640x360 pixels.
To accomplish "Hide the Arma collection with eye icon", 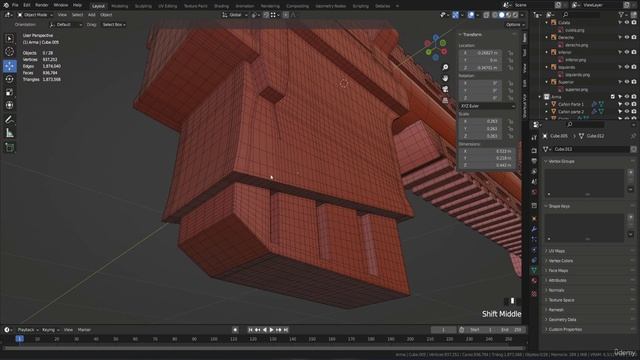I will click(x=627, y=97).
